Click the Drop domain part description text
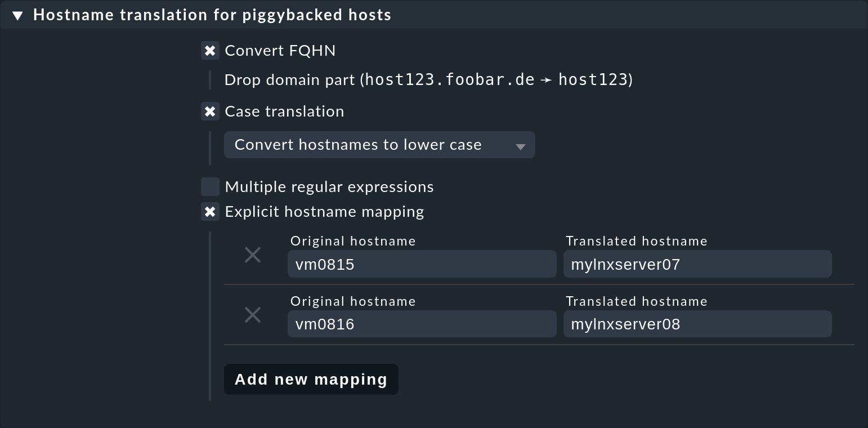868x428 pixels. tap(428, 80)
